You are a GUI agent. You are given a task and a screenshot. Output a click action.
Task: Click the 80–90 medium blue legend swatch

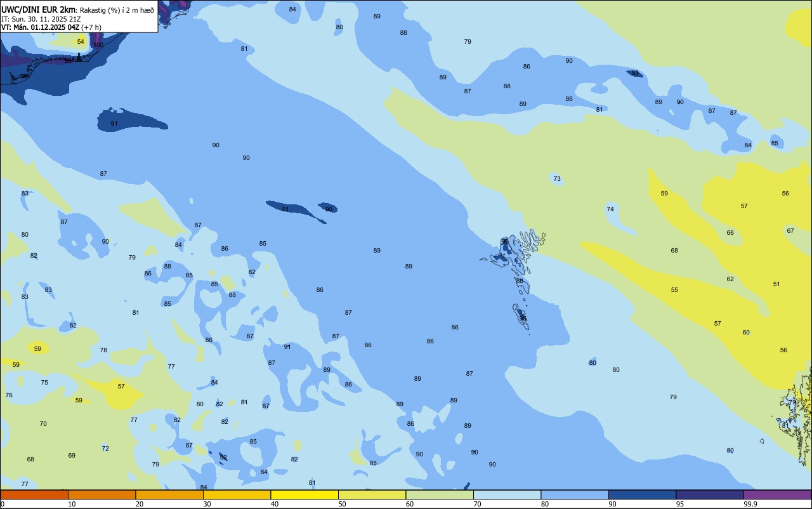(x=575, y=494)
